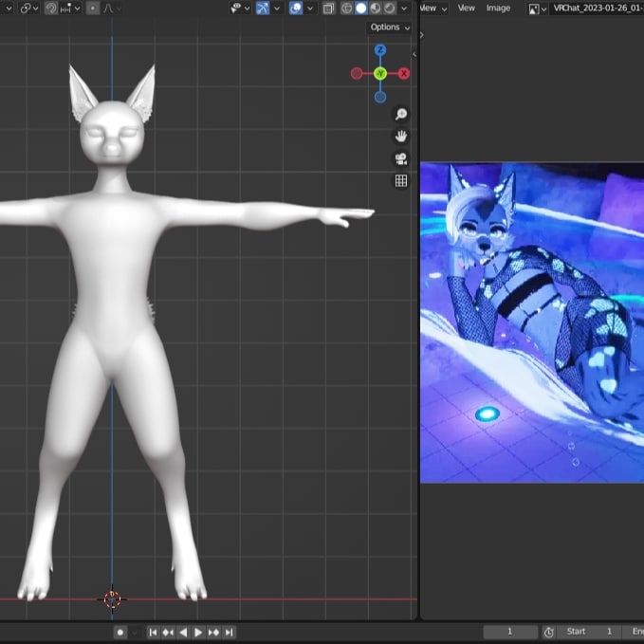Open object visibility and selectability filter
The width and height of the screenshot is (644, 644).
click(240, 9)
